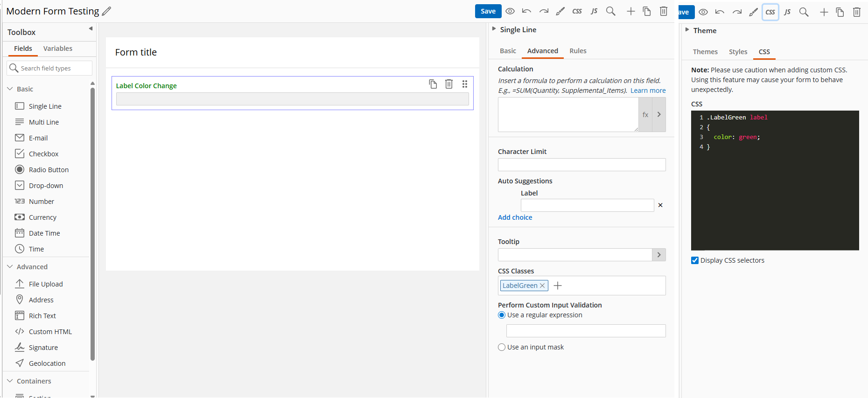Viewport: 868px width, 398px height.
Task: Open the formula fx button in Calculation
Action: pyautogui.click(x=645, y=115)
